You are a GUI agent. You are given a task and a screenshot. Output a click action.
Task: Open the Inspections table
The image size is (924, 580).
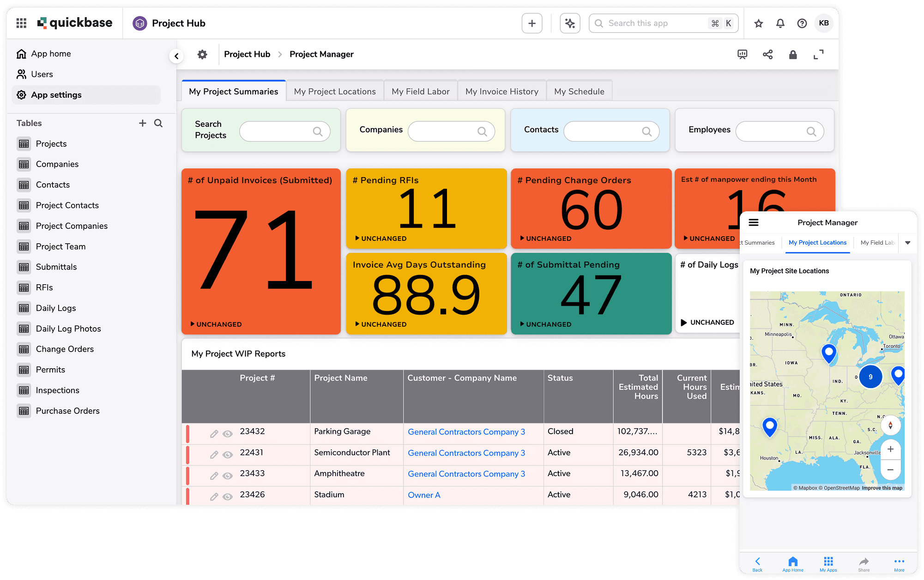click(x=48, y=390)
